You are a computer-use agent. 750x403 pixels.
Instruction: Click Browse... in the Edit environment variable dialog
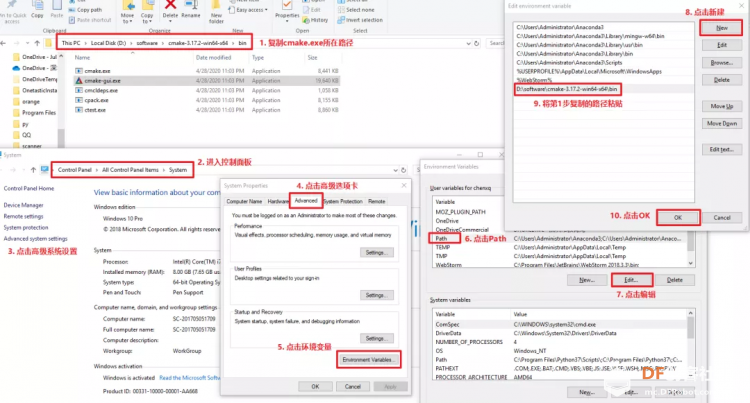tap(721, 63)
